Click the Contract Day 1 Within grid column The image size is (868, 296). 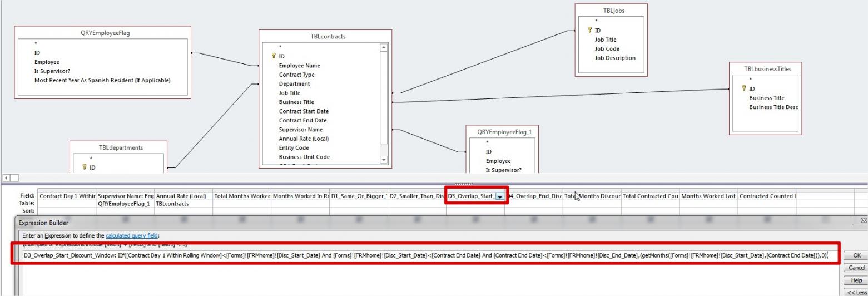(67, 196)
